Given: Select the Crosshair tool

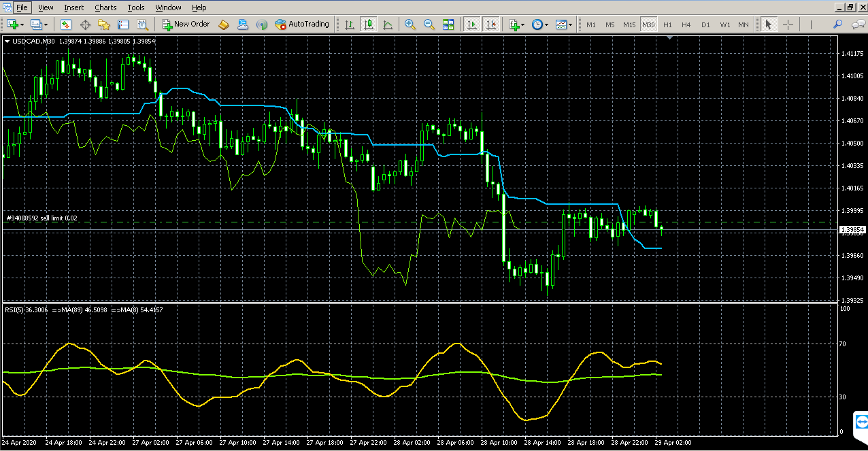Looking at the screenshot, I should point(788,24).
